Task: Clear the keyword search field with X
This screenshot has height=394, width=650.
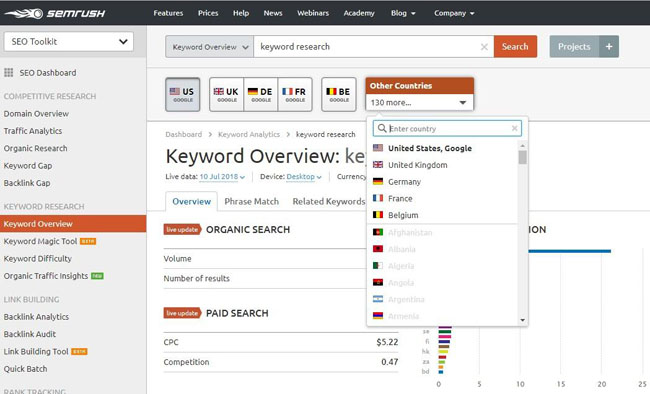Action: click(484, 47)
